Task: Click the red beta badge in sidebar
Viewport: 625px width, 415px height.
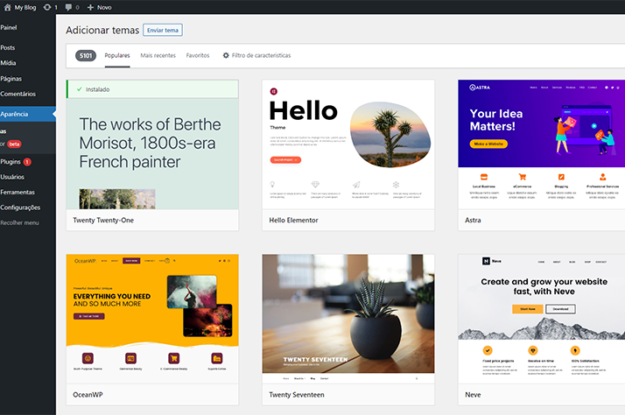Action: pyautogui.click(x=14, y=144)
